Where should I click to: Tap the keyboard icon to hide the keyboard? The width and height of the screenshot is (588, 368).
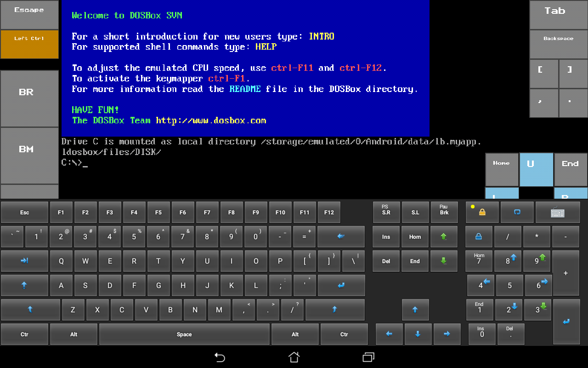[557, 212]
